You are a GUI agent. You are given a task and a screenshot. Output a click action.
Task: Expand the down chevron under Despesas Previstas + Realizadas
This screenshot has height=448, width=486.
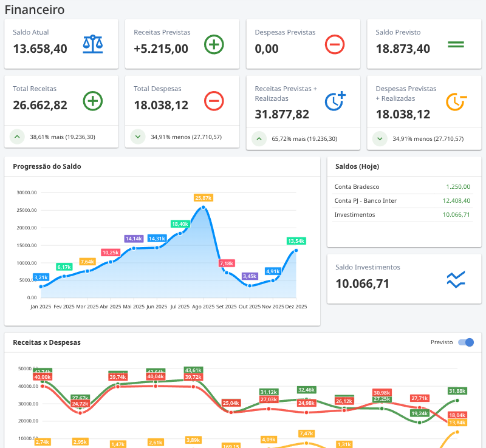click(380, 139)
